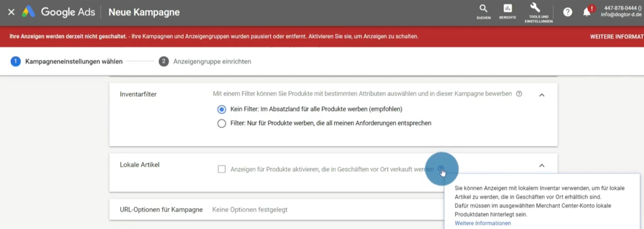Select 'Filter: Nur für Produkte werben' radio option
The width and height of the screenshot is (644, 229).
tap(222, 124)
